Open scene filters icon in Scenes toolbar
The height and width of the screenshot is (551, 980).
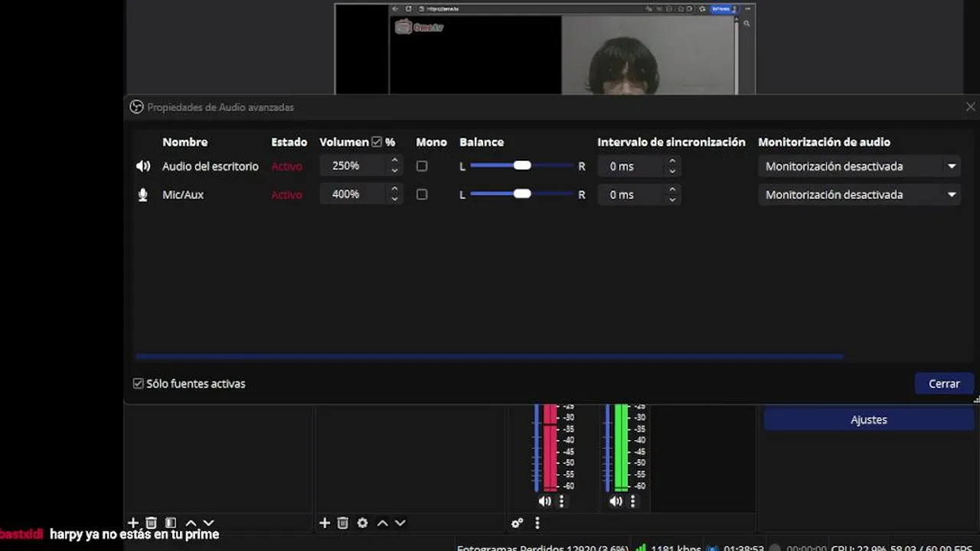click(171, 523)
